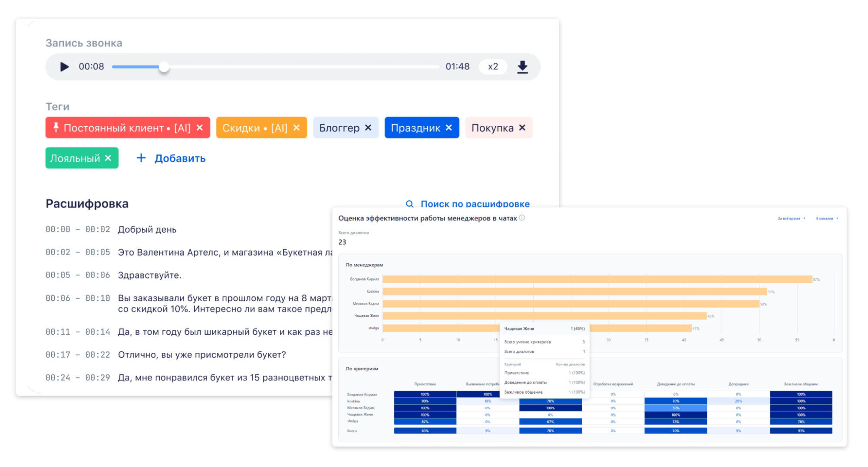The height and width of the screenshot is (467, 868).
Task: Expand the '8 каналов' channels dropdown
Action: 827,218
